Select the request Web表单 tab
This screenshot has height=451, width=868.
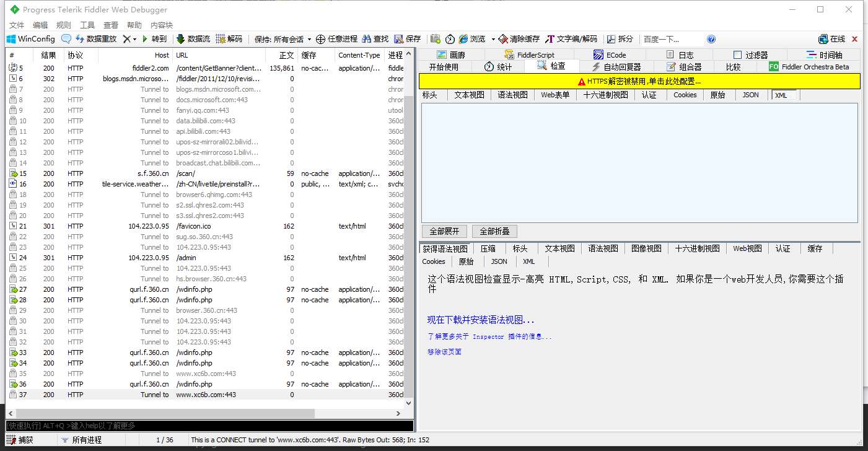[x=555, y=95]
